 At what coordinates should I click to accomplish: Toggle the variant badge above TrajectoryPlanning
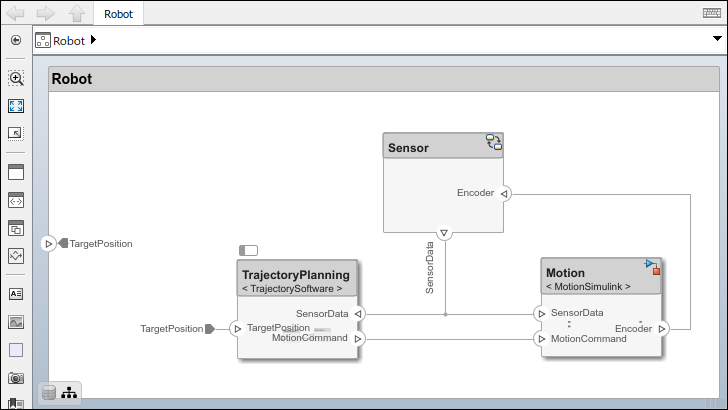click(x=248, y=250)
